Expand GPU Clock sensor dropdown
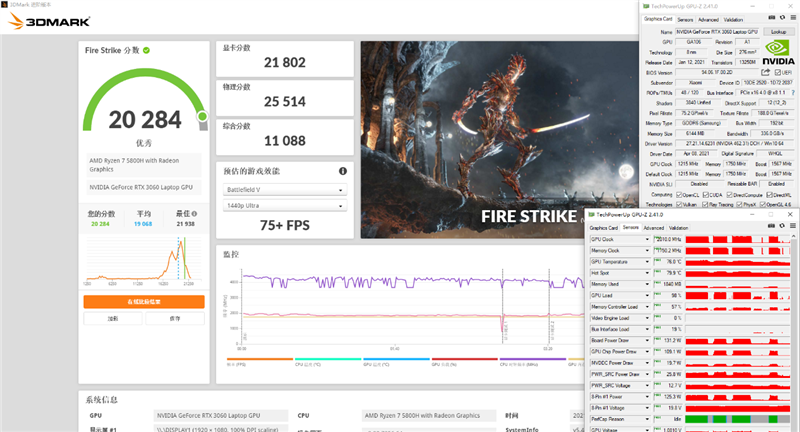The image size is (800, 432). point(647,239)
